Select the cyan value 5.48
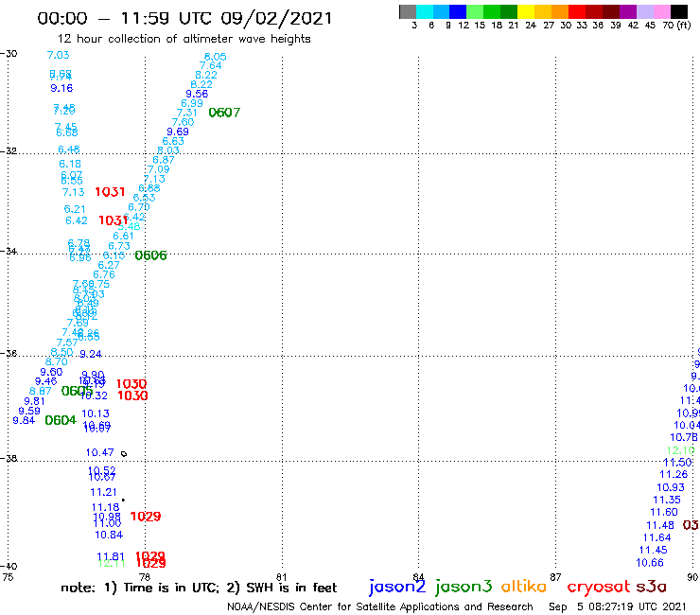 tap(129, 226)
